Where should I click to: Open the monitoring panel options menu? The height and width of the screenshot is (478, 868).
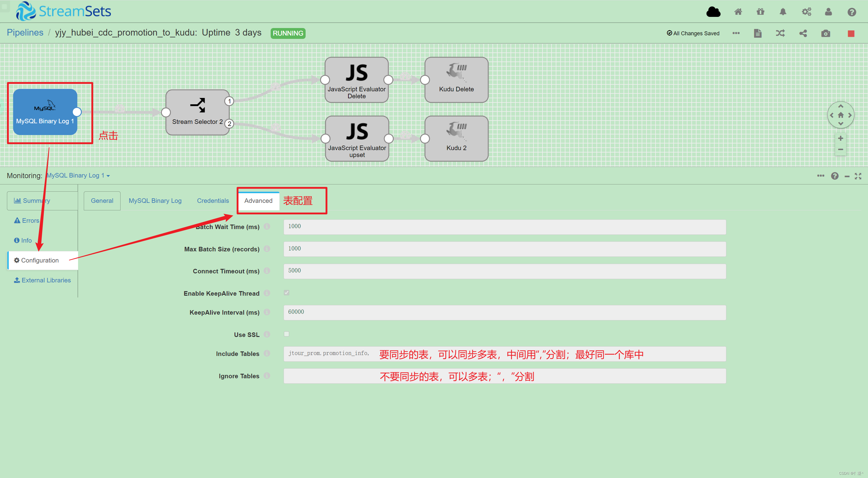[x=820, y=175]
